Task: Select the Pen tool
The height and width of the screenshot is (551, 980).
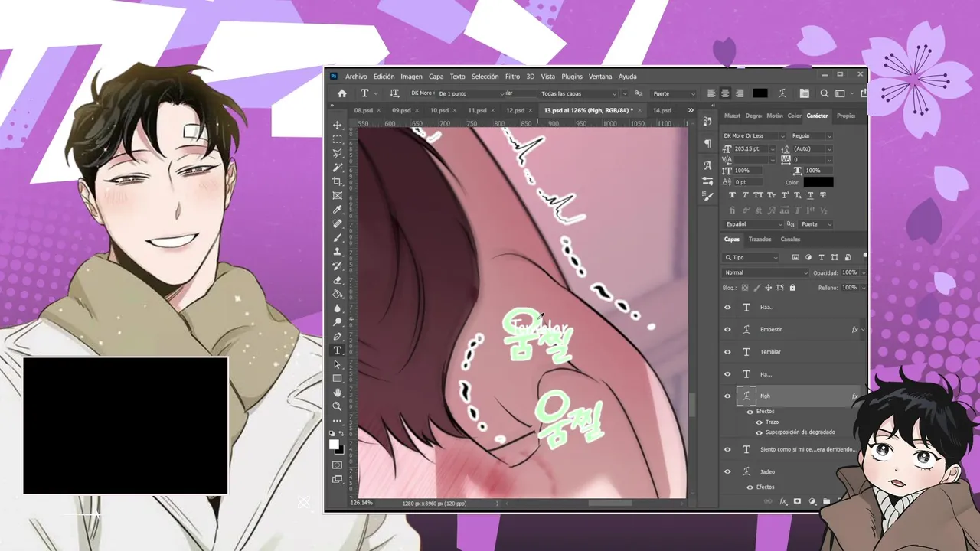Action: tap(337, 337)
